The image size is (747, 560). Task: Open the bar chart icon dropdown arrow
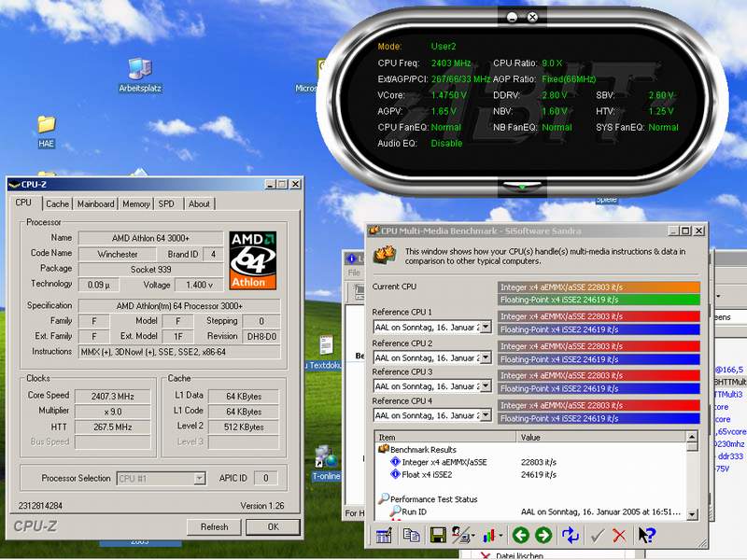(500, 537)
